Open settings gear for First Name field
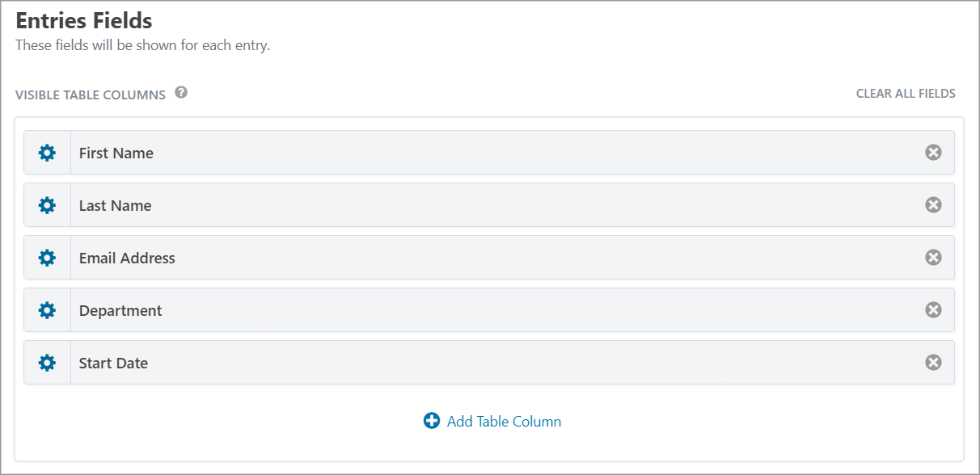The height and width of the screenshot is (475, 980). click(48, 153)
